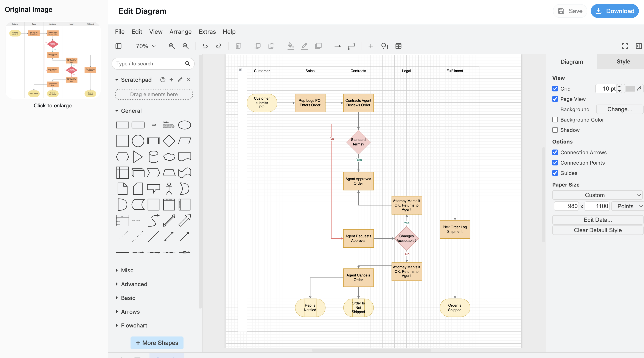Image resolution: width=644 pixels, height=358 pixels.
Task: Click the Undo arrow icon
Action: point(205,46)
